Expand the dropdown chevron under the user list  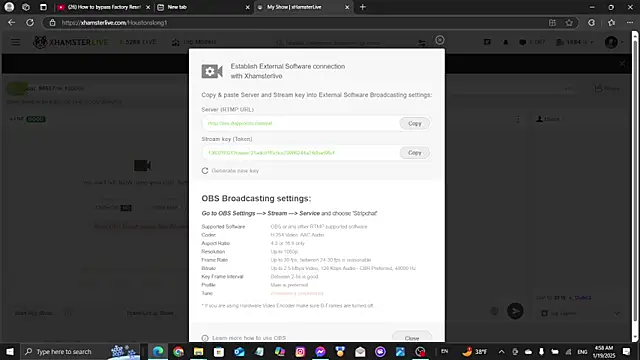click(x=617, y=313)
